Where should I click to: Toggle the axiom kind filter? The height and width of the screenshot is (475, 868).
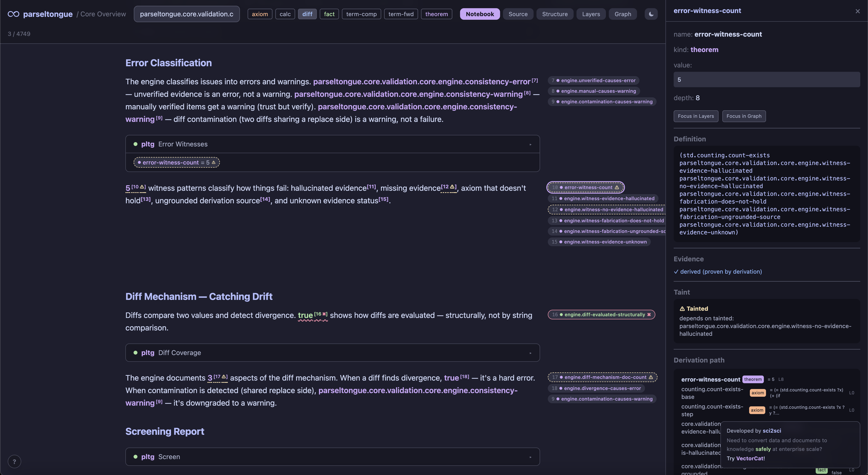259,14
